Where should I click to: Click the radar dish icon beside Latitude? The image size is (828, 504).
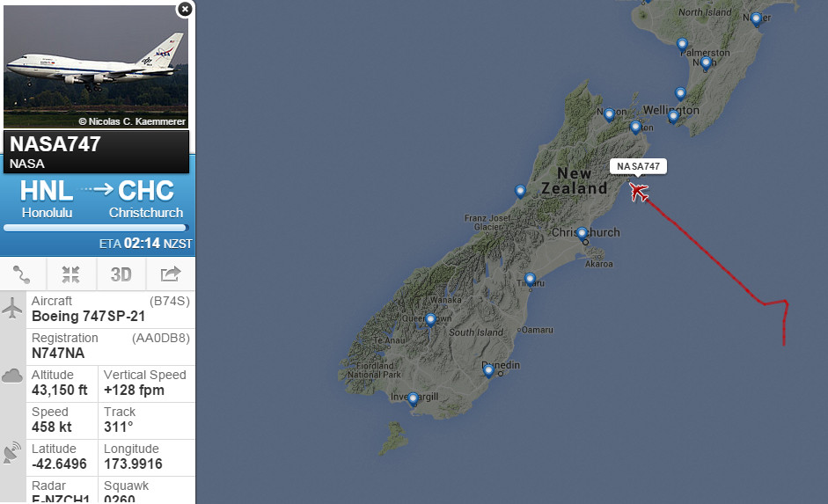tap(12, 453)
